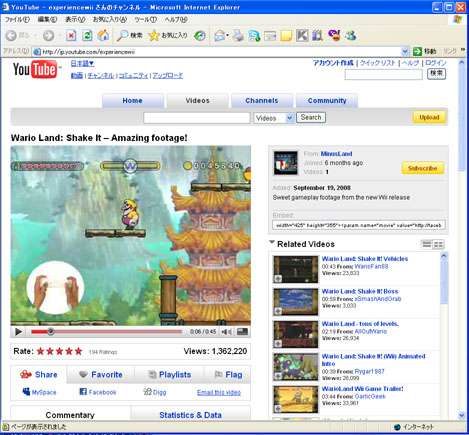Click the ログイン link
Screen dimensions: 469x435
tap(436, 63)
